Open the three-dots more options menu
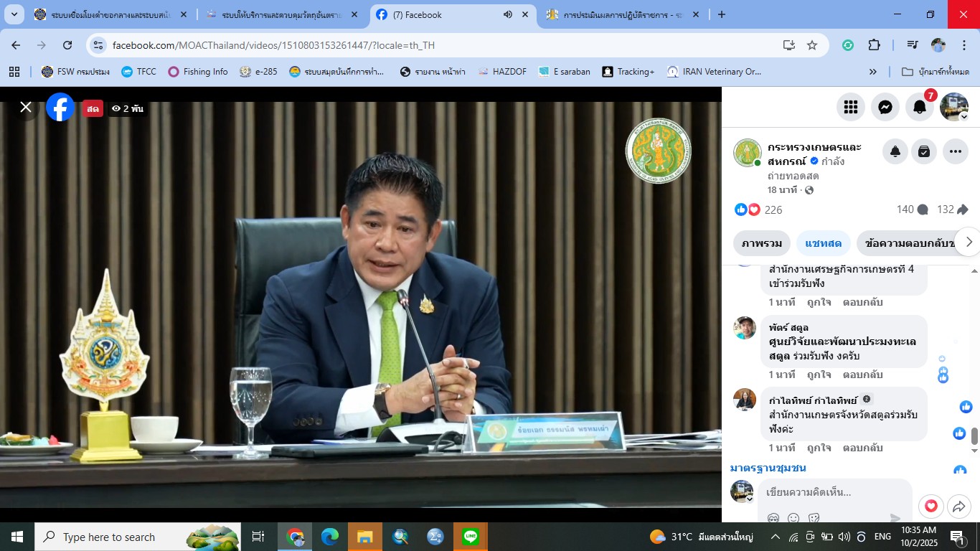 coord(955,151)
